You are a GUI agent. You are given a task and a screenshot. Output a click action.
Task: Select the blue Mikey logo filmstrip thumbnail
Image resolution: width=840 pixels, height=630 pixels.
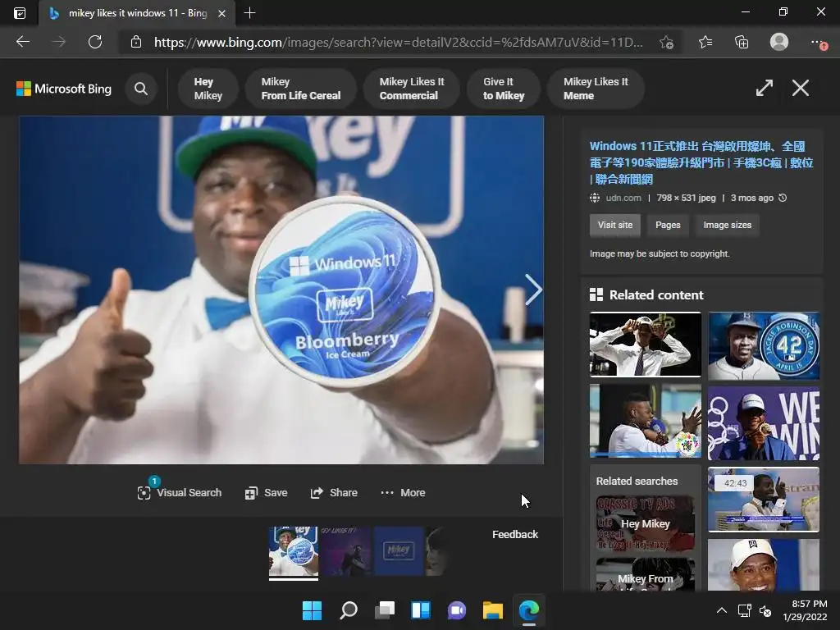coord(399,551)
